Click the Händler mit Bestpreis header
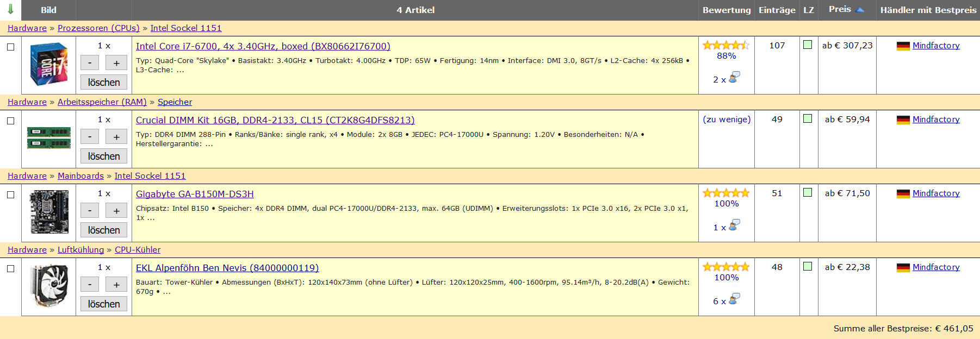 coord(928,10)
